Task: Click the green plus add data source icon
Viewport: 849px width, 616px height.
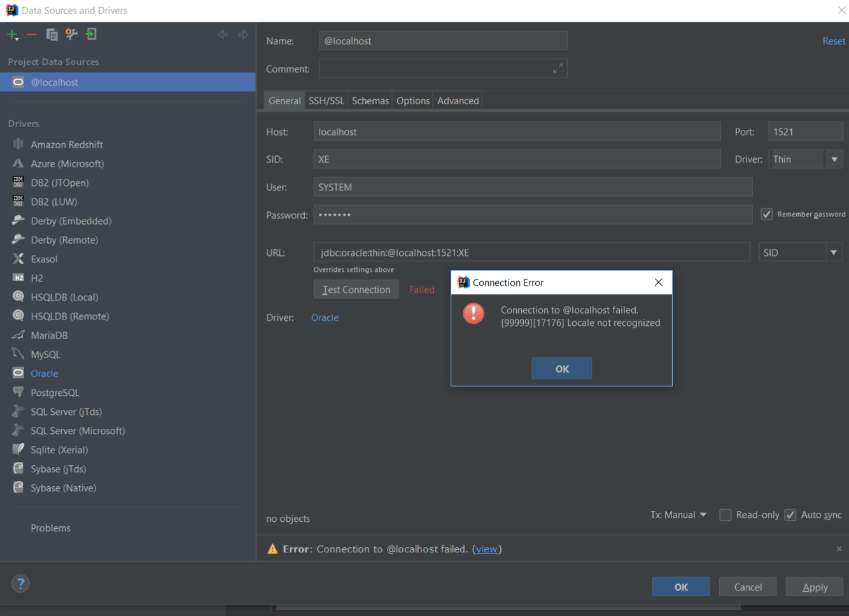Action: pyautogui.click(x=12, y=35)
